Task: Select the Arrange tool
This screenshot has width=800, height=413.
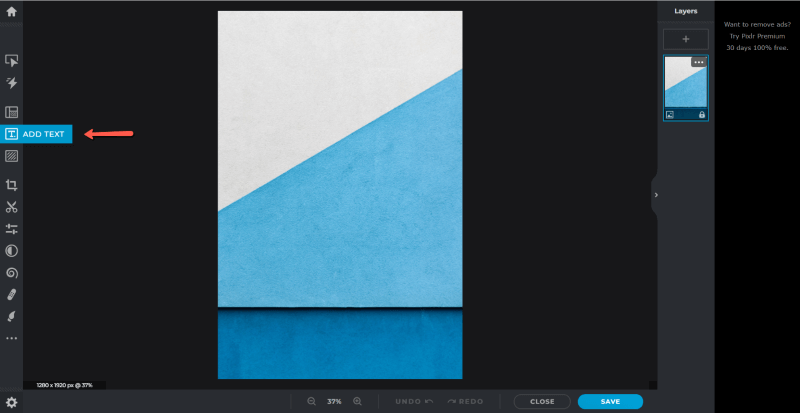Action: tap(11, 60)
